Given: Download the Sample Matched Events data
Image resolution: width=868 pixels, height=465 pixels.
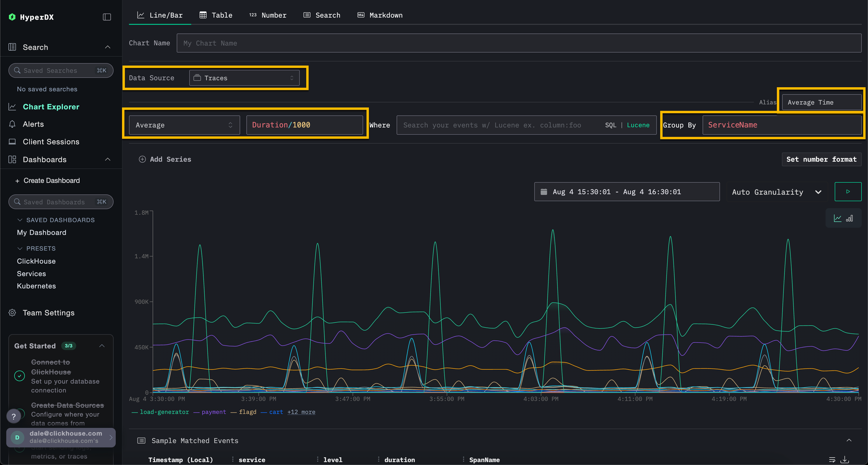Looking at the screenshot, I should pos(845,459).
